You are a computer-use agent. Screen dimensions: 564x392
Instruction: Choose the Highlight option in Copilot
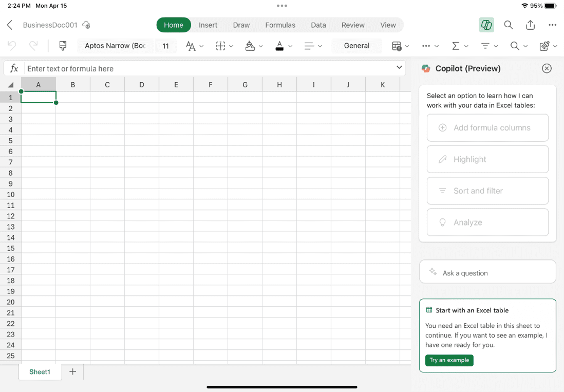[x=486, y=159]
